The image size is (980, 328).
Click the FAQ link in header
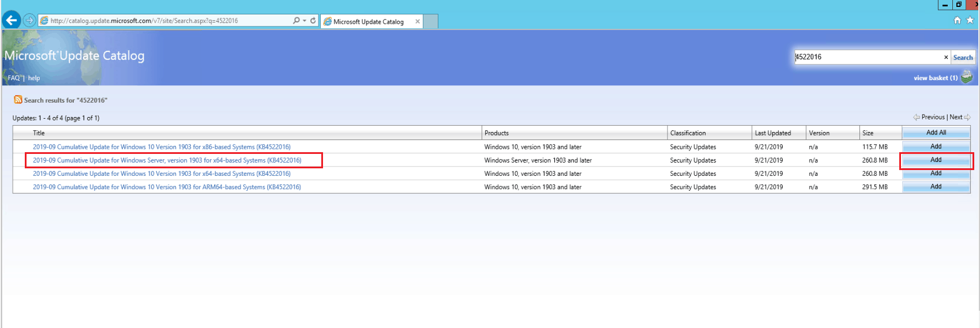[x=13, y=78]
